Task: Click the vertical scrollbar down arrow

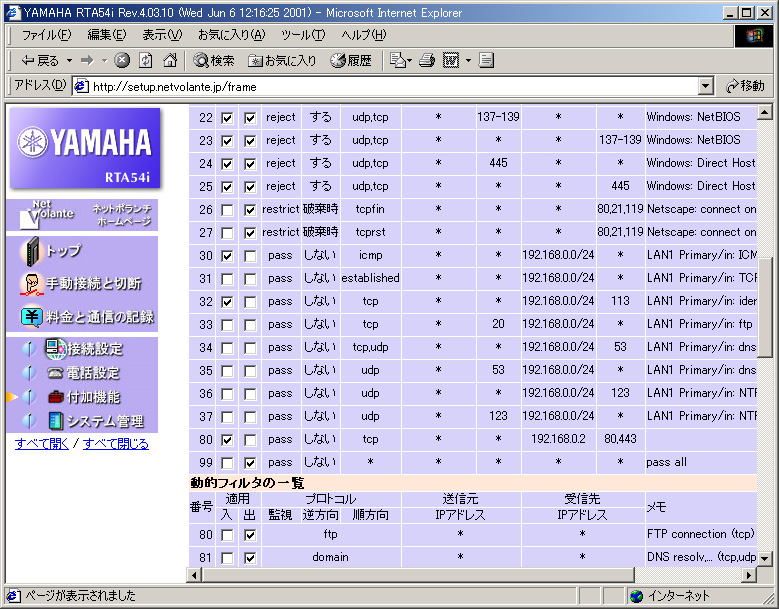Action: pyautogui.click(x=765, y=559)
